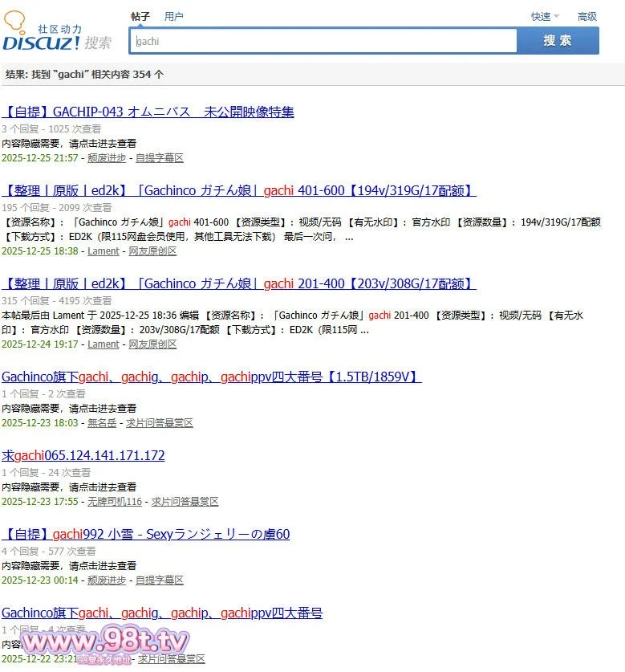Expand the 快速 dropdown

tap(544, 16)
